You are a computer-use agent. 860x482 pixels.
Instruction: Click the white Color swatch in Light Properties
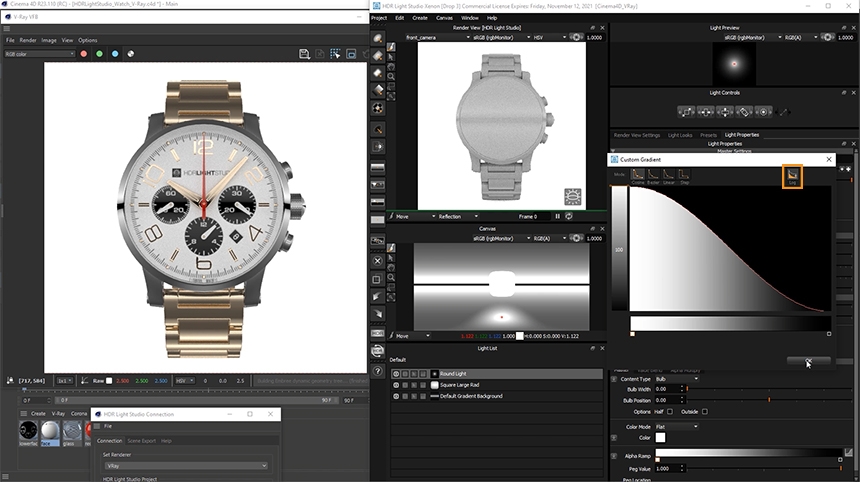(660, 438)
